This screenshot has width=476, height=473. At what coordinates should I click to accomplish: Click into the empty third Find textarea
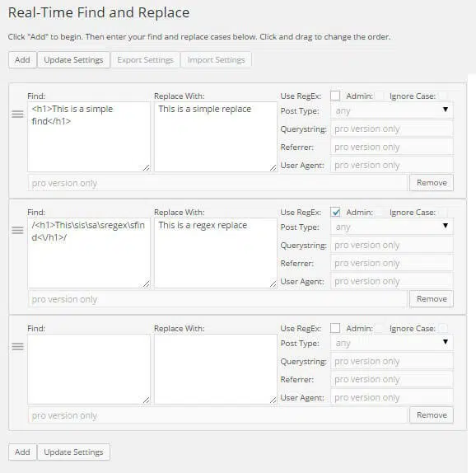pos(89,369)
